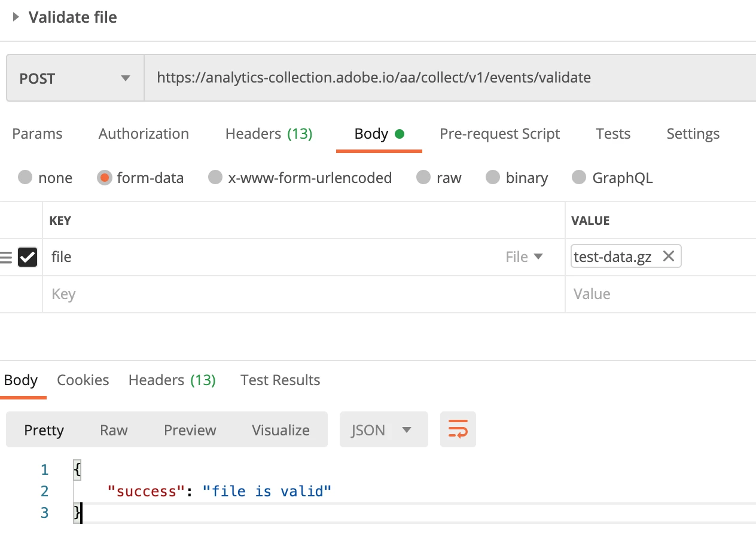The image size is (756, 537).
Task: Select the raw body type
Action: (x=423, y=178)
